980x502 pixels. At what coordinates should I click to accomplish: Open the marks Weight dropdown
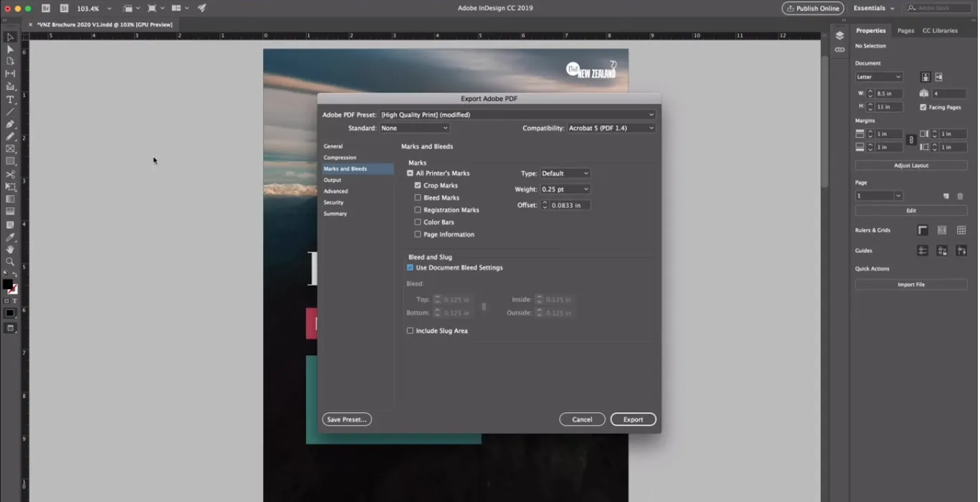(566, 189)
